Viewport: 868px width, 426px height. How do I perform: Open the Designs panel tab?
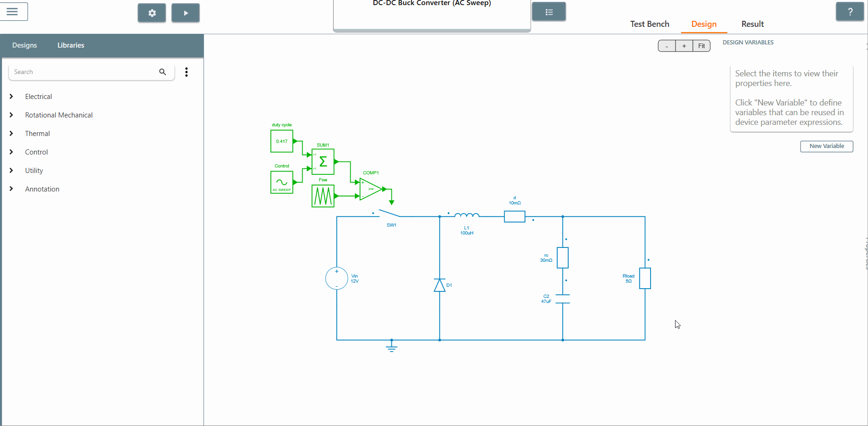pos(25,45)
